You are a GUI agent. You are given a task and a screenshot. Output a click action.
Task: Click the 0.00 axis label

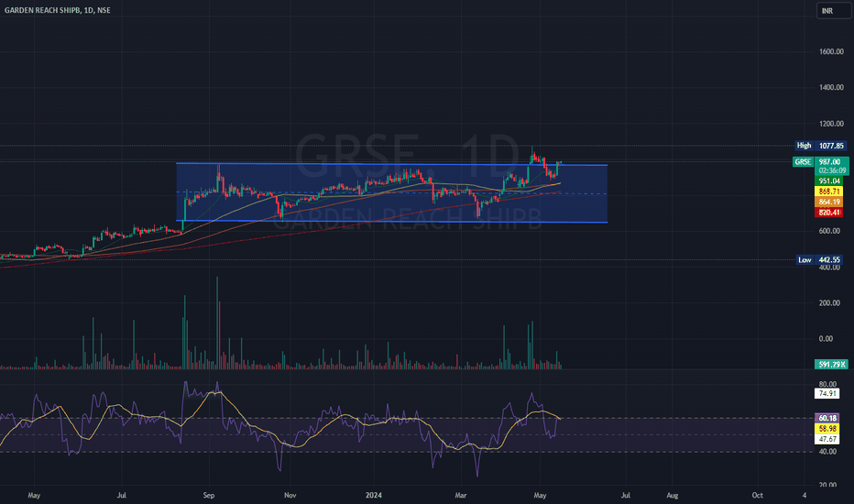[x=826, y=339]
